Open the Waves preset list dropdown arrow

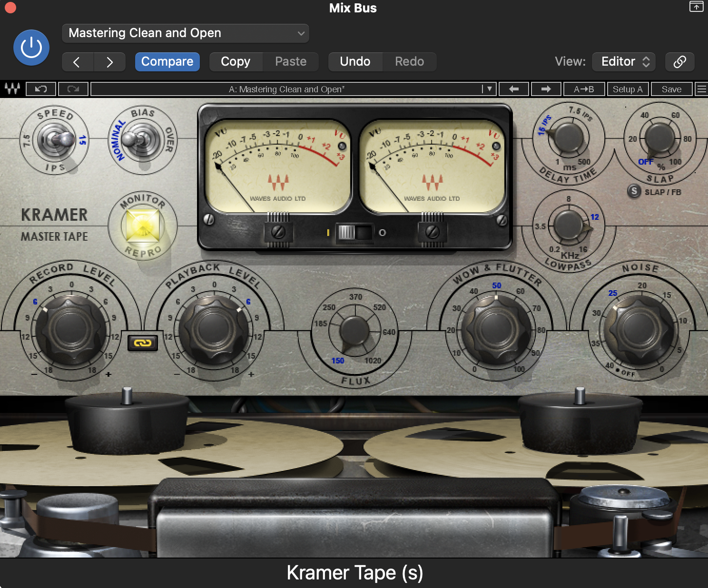click(489, 89)
